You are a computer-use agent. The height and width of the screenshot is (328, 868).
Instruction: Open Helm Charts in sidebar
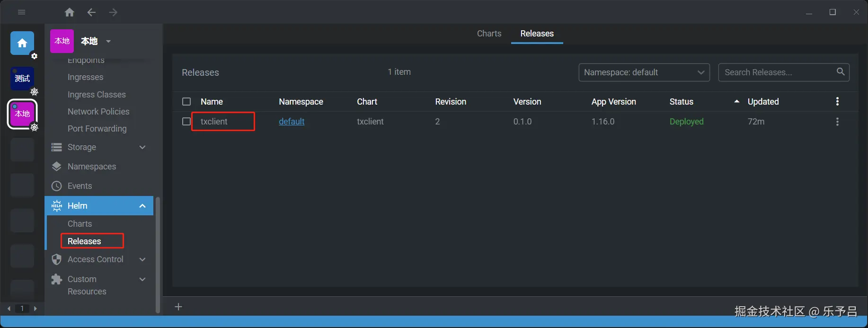click(80, 224)
